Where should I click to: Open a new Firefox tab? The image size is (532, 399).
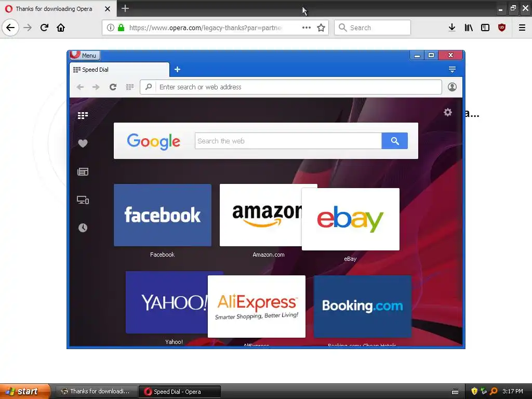click(x=125, y=8)
